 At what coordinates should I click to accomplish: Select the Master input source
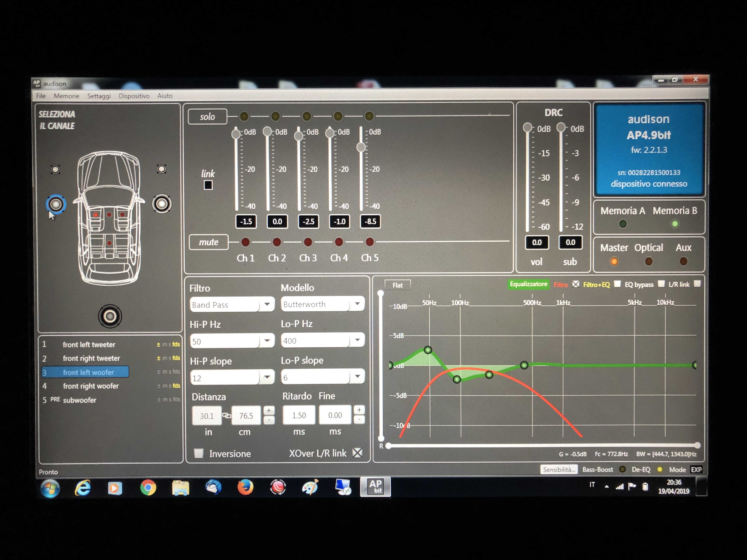click(x=614, y=261)
